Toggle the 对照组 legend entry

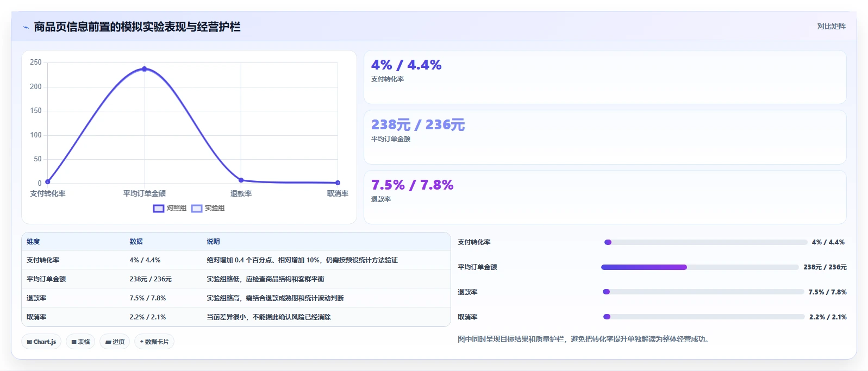tap(170, 208)
